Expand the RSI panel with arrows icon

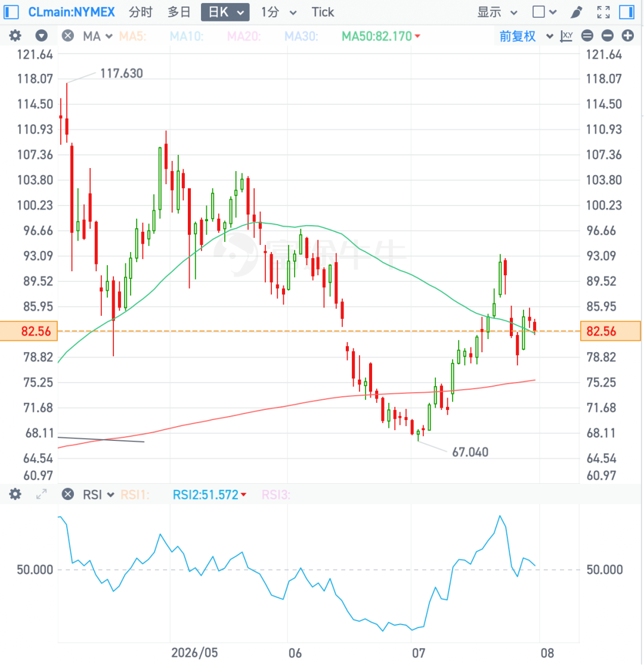pyautogui.click(x=41, y=494)
